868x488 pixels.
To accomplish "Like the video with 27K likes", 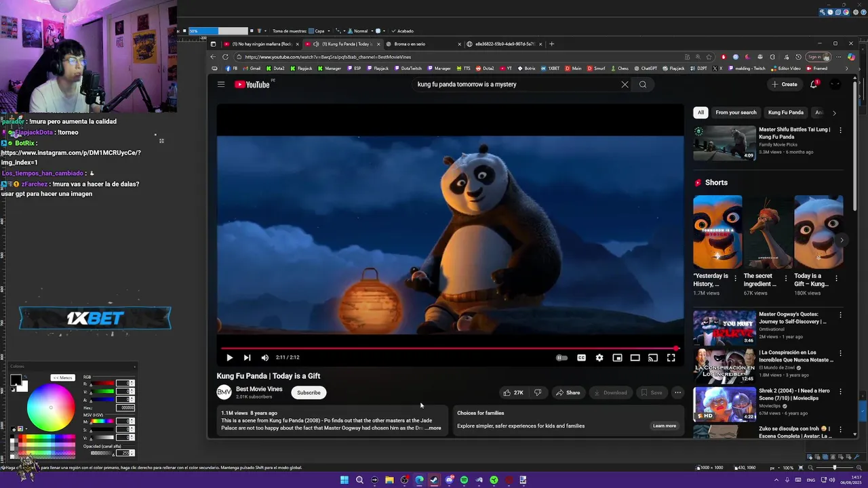I will (513, 392).
